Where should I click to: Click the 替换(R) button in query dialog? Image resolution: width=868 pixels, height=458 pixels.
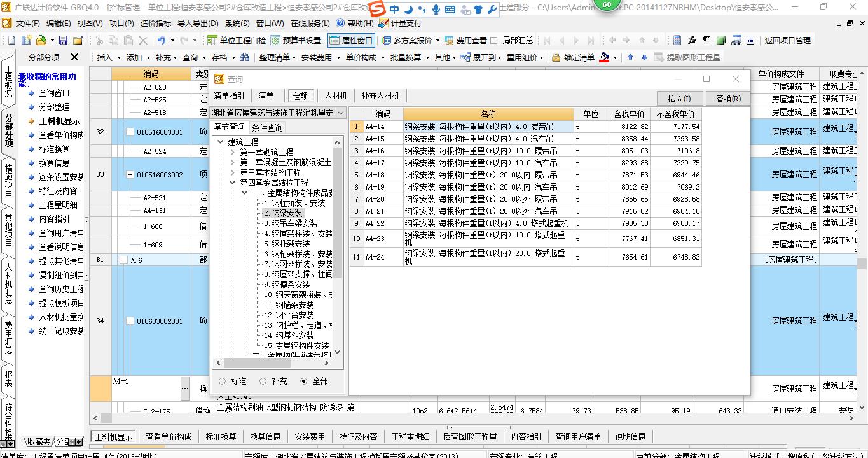click(727, 99)
